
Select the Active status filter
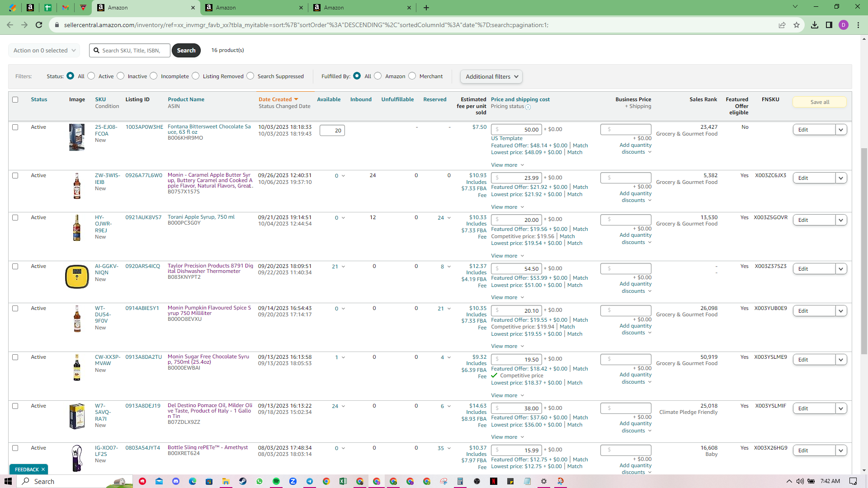91,76
